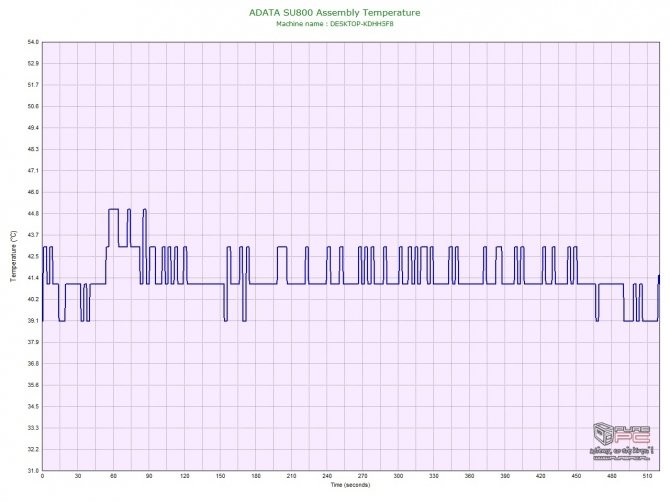Select the 270 seconds time axis label
This screenshot has height=502, width=670.
coord(362,476)
